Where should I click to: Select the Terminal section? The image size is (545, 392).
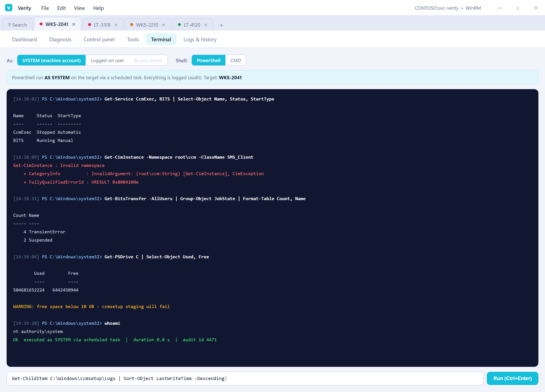[x=161, y=39]
